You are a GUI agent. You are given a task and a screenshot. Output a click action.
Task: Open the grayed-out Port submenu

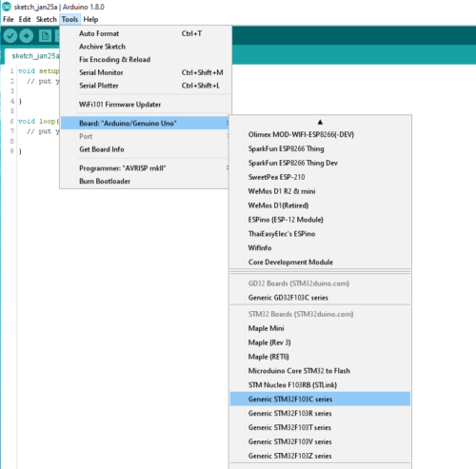click(x=145, y=136)
